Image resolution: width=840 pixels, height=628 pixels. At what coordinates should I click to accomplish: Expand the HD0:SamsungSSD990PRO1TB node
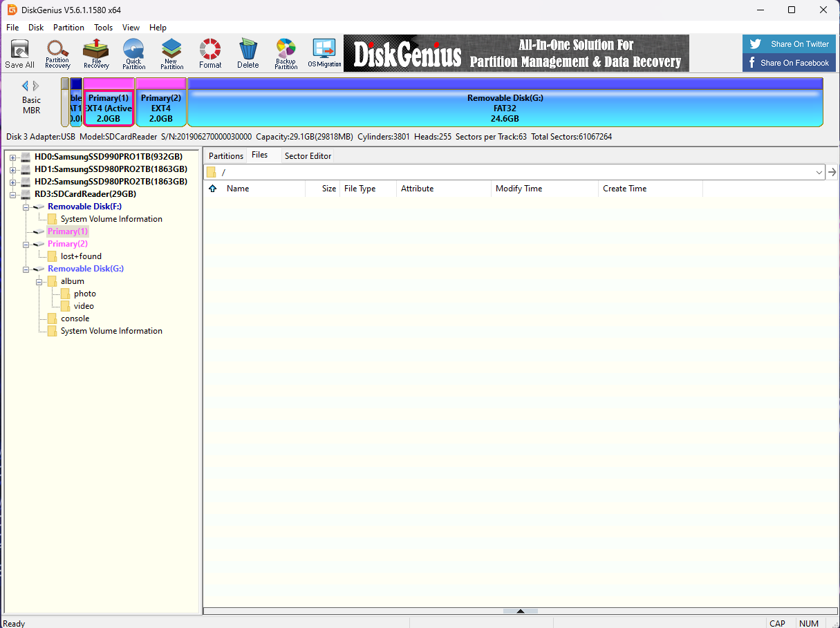click(x=12, y=156)
